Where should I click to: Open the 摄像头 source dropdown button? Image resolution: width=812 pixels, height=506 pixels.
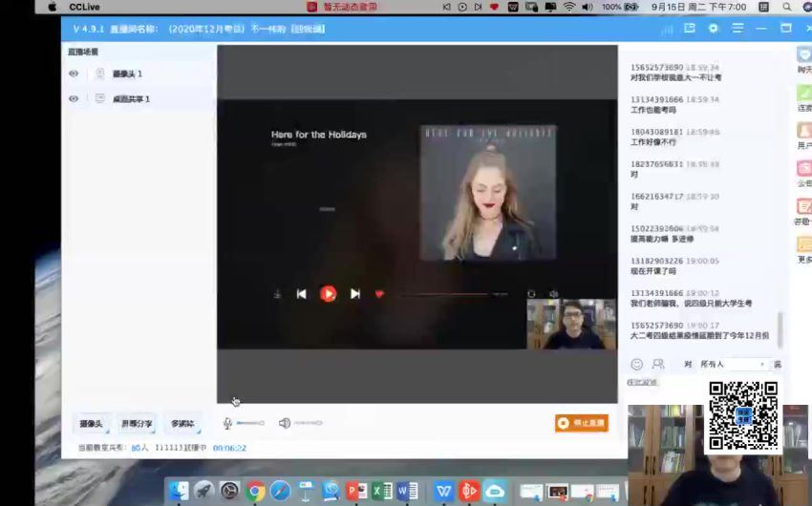click(91, 423)
